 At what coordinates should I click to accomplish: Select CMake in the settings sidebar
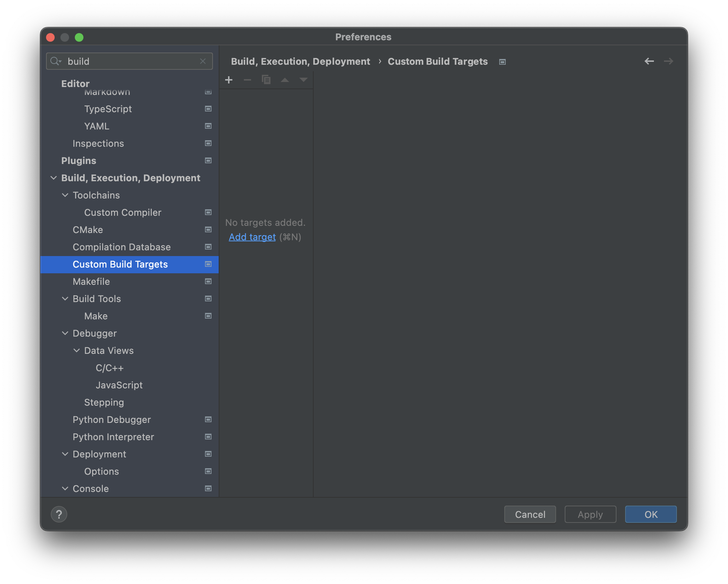pyautogui.click(x=87, y=229)
